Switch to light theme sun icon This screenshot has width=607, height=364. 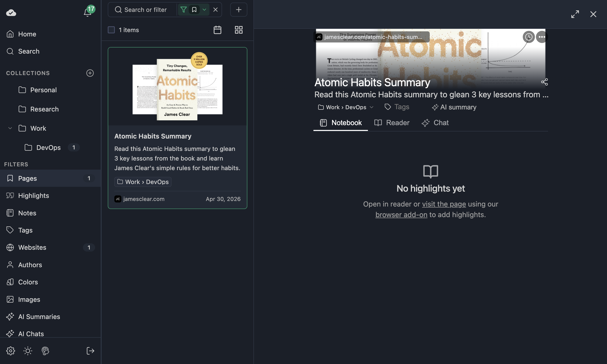[28, 351]
